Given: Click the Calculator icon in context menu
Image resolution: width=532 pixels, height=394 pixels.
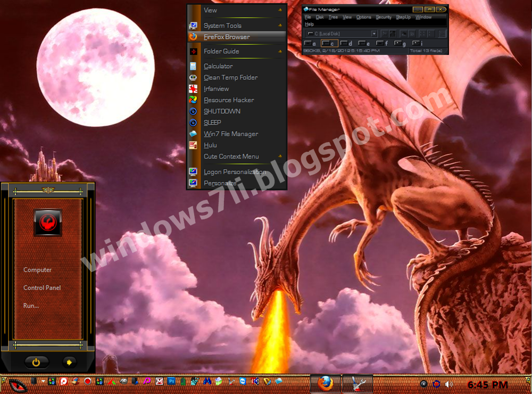Looking at the screenshot, I should point(193,66).
